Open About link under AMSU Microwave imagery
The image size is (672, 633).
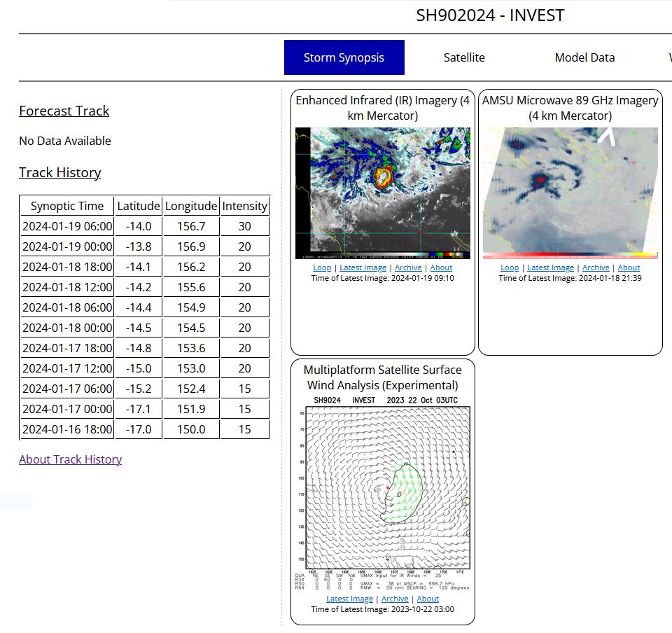coord(629,267)
